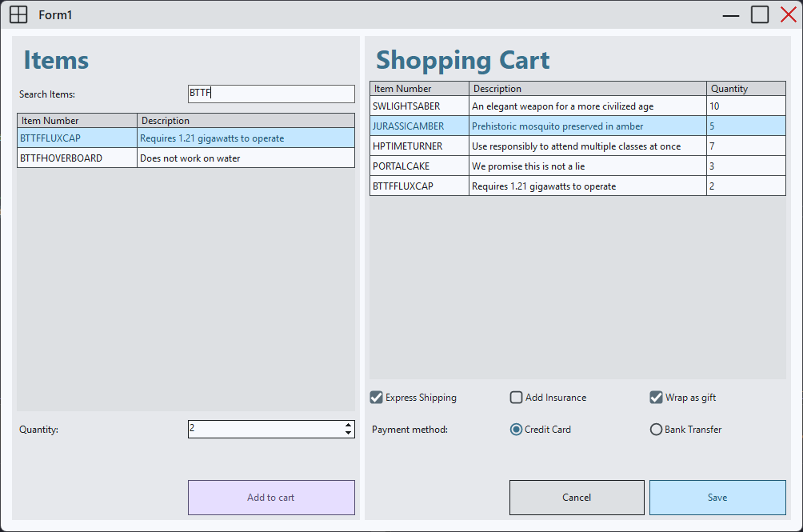Decrease quantity with the down arrow
The width and height of the screenshot is (803, 532).
pos(348,434)
